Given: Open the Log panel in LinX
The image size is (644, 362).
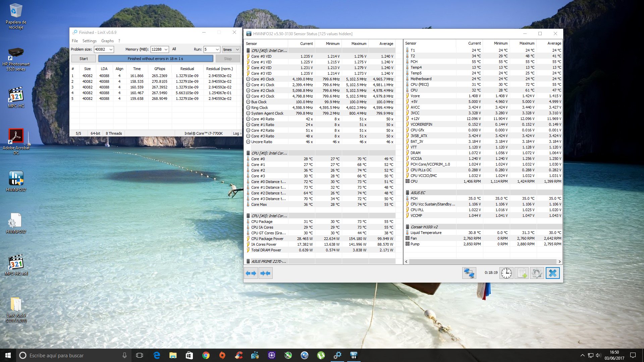Looking at the screenshot, I should pyautogui.click(x=237, y=133).
